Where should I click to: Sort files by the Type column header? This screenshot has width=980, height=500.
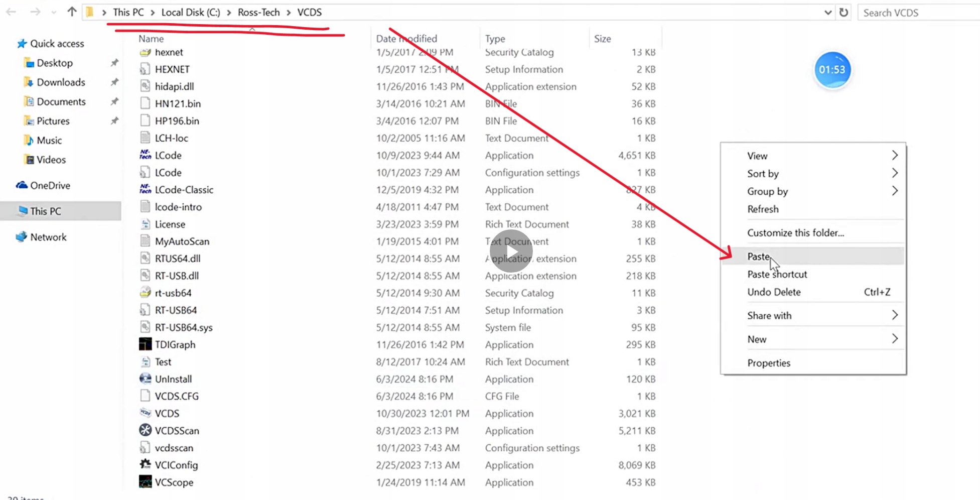[x=495, y=39]
